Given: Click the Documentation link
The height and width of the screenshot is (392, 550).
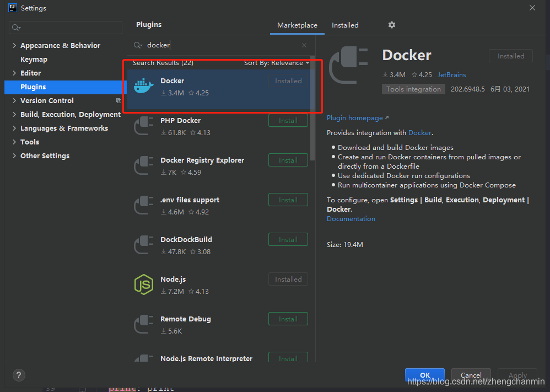Looking at the screenshot, I should click(x=351, y=218).
